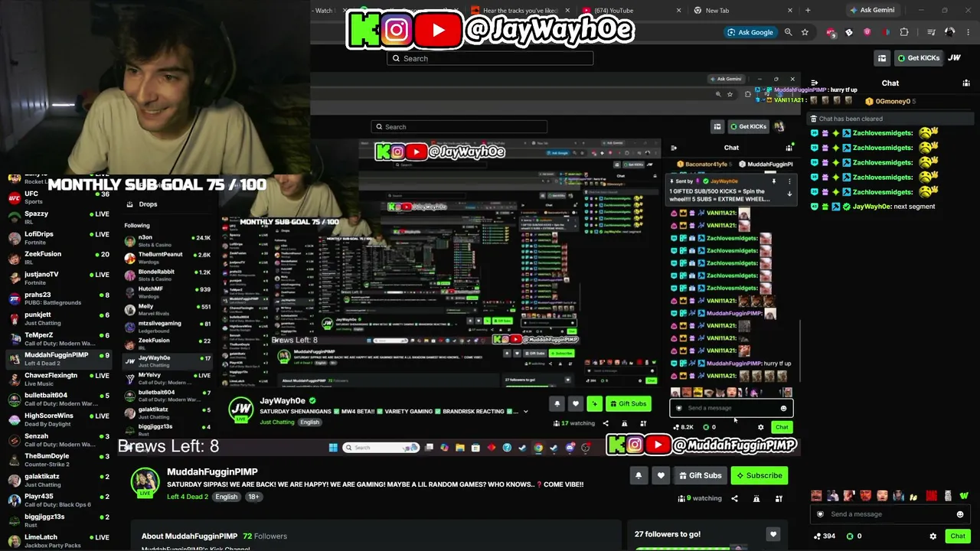This screenshot has width=980, height=551.
Task: Click the pin icon on pinned message
Action: 774,181
